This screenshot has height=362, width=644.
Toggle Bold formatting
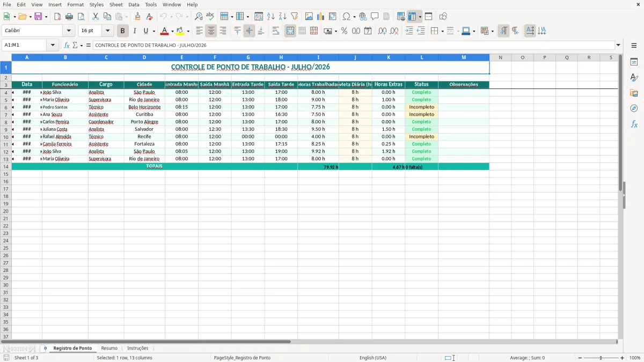(122, 31)
